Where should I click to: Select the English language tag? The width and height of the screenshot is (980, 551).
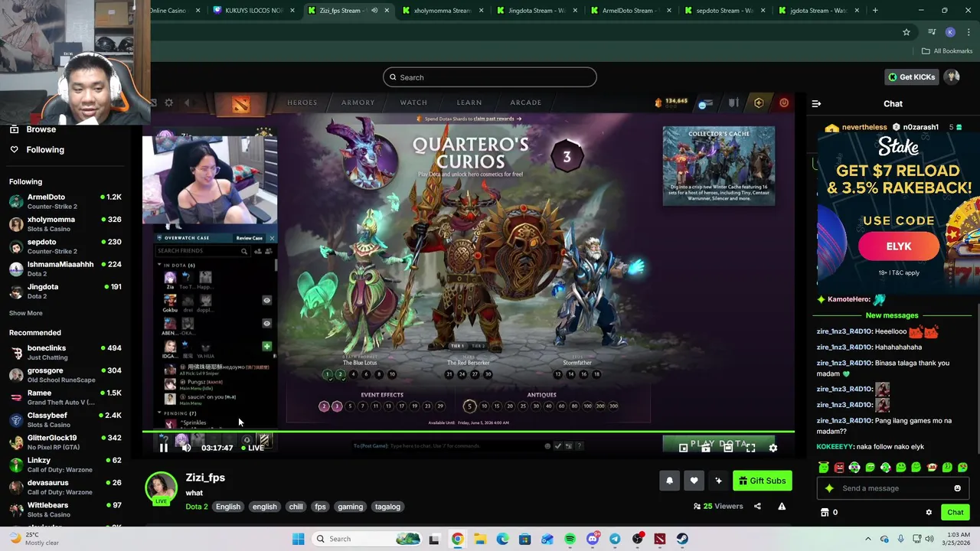click(227, 507)
